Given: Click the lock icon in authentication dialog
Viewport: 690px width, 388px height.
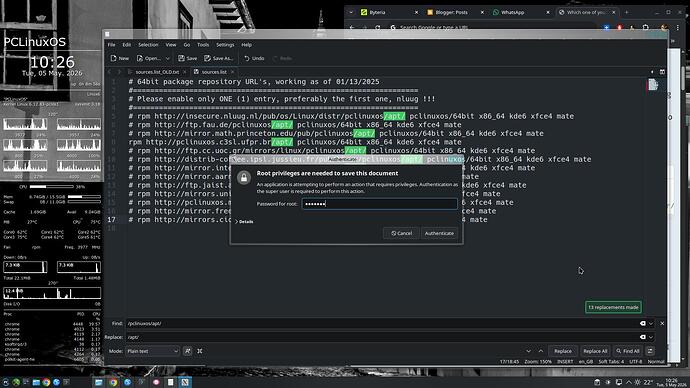Looking at the screenshot, I should point(244,178).
